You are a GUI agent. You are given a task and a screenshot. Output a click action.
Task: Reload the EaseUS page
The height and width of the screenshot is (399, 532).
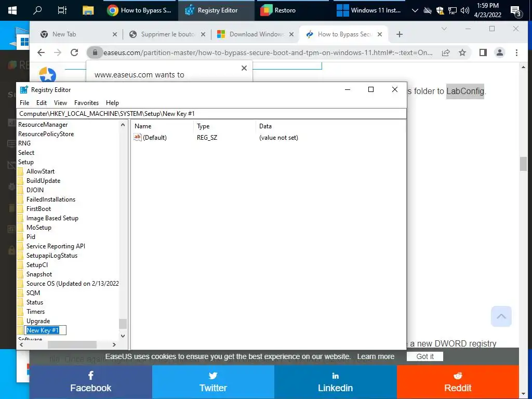pyautogui.click(x=74, y=52)
